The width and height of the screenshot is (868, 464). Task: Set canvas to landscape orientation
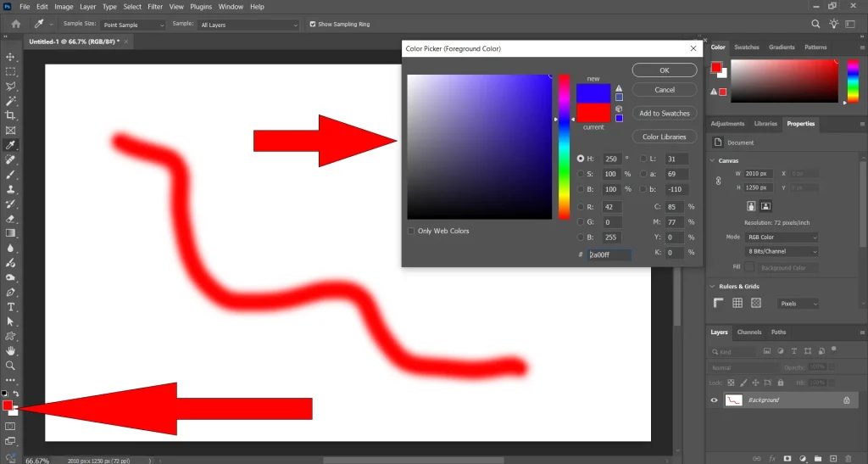(765, 206)
